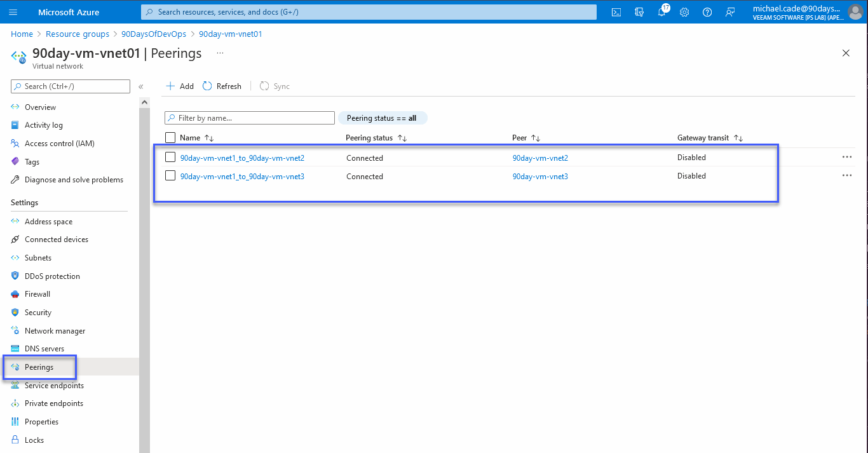Collapse the left sidebar with chevron
This screenshot has height=453, width=868.
coord(141,86)
